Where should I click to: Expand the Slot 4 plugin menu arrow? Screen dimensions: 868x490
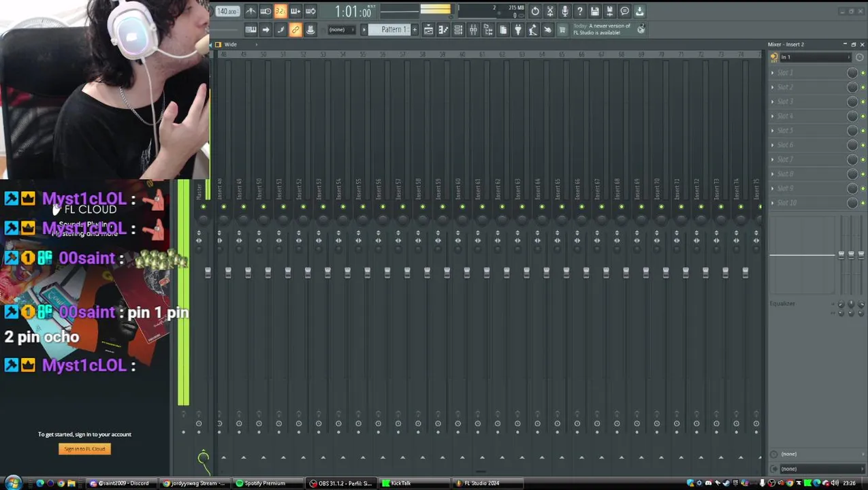tap(773, 116)
